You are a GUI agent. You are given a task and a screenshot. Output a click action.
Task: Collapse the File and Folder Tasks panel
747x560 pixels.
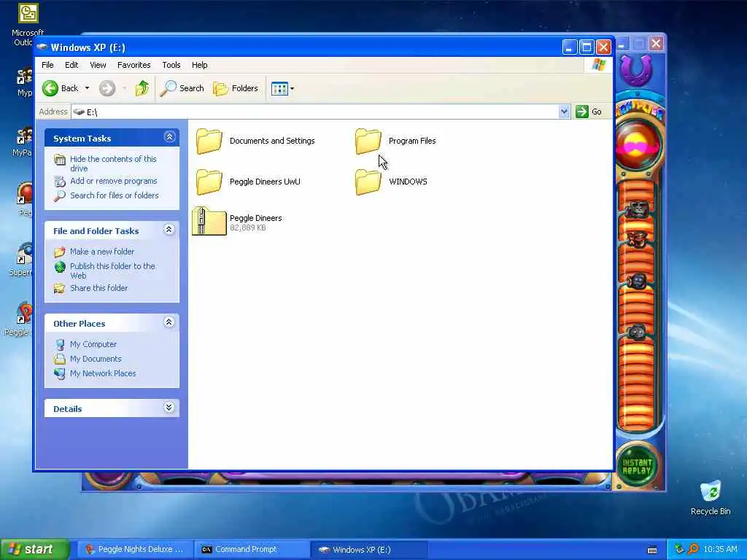pos(169,230)
